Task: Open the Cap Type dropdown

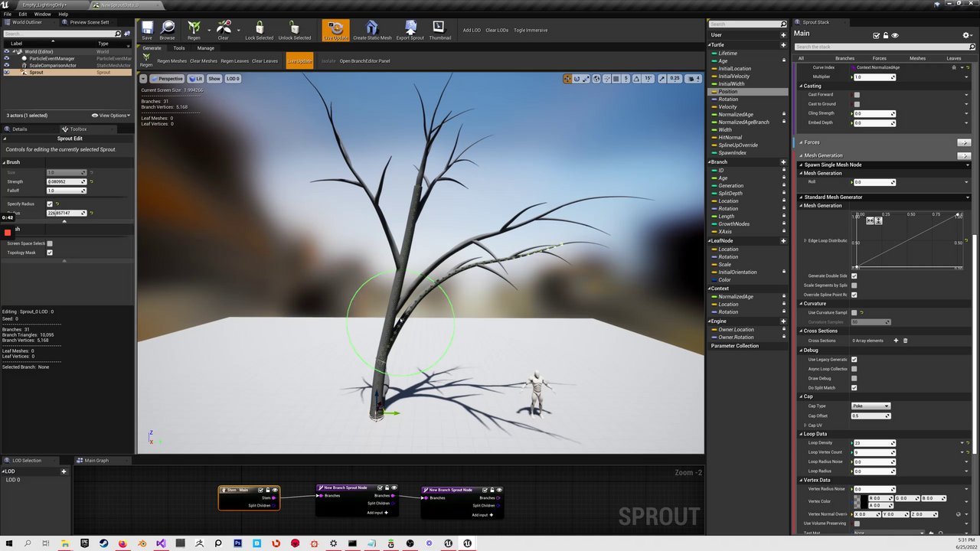Action: (x=871, y=406)
